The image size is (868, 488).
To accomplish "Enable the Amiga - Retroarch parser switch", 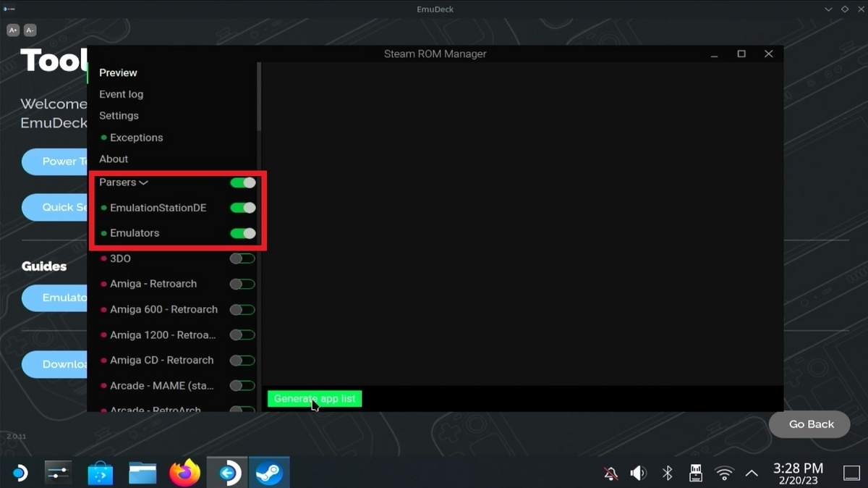I will pyautogui.click(x=242, y=284).
